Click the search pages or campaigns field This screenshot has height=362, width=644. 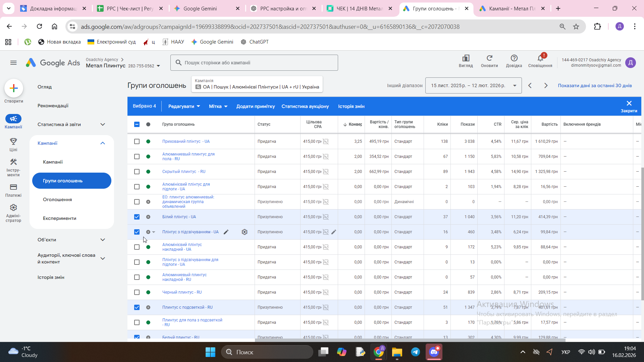coord(254,63)
